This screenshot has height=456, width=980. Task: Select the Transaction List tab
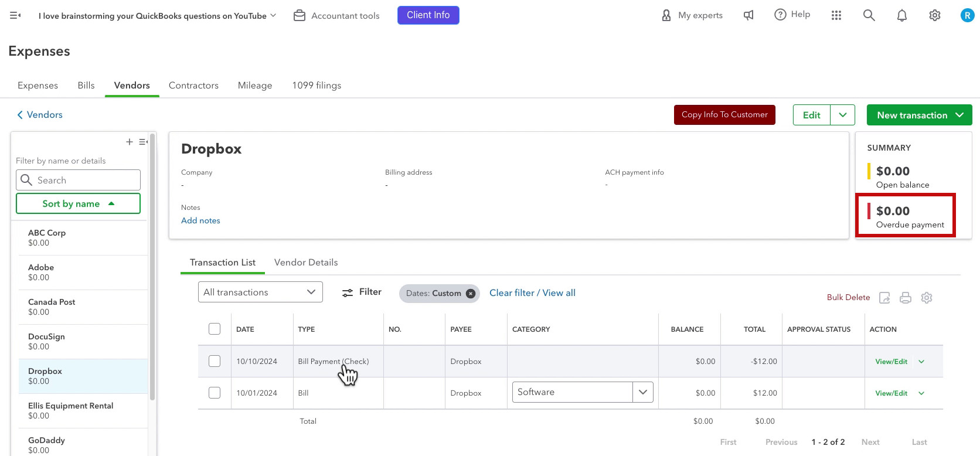[223, 263]
